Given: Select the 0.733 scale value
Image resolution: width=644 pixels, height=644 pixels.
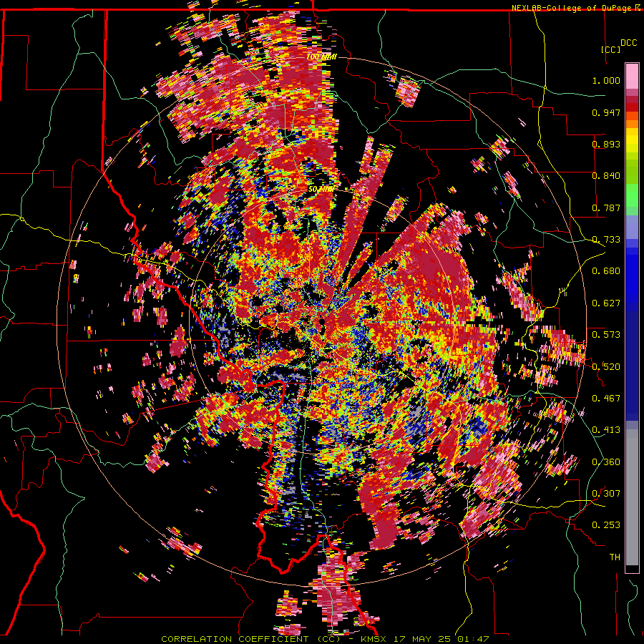Looking at the screenshot, I should [606, 240].
